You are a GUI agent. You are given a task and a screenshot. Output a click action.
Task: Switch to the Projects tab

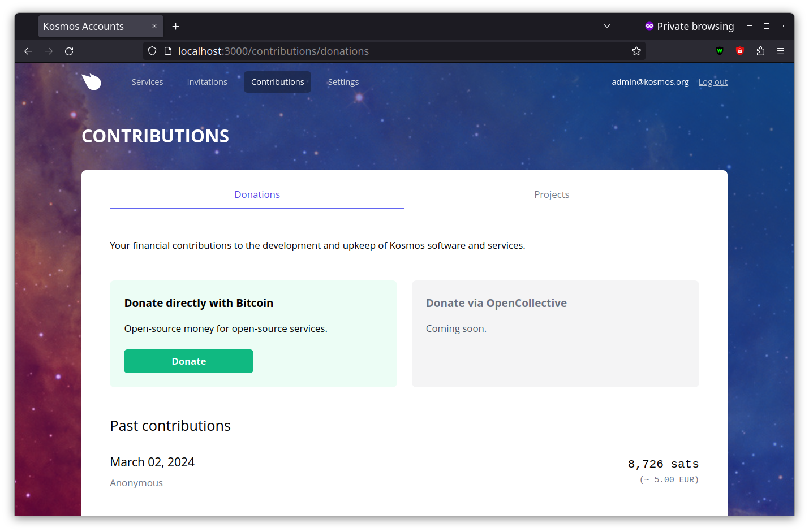tap(552, 194)
